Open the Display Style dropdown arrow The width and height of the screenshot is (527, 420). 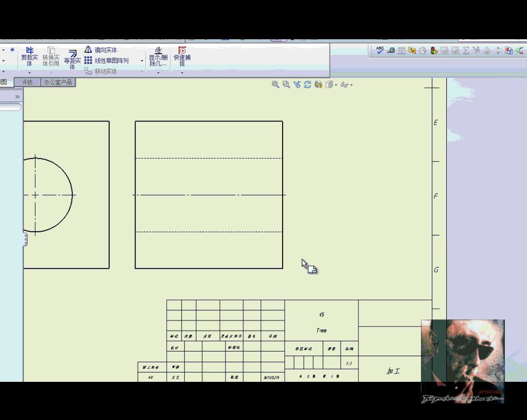(336, 85)
